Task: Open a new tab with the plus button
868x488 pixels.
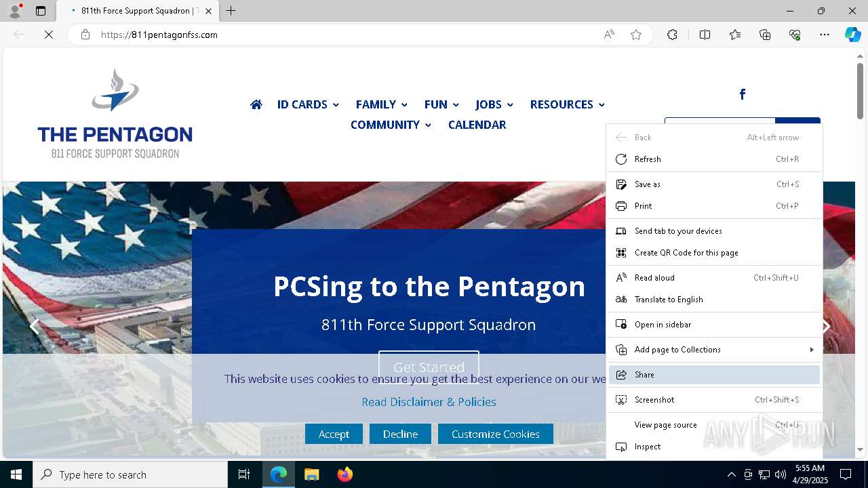Action: (231, 11)
